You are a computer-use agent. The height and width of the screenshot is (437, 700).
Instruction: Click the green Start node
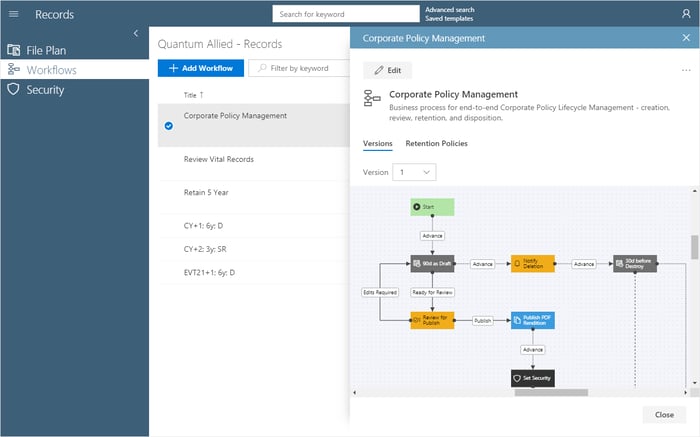tap(432, 207)
